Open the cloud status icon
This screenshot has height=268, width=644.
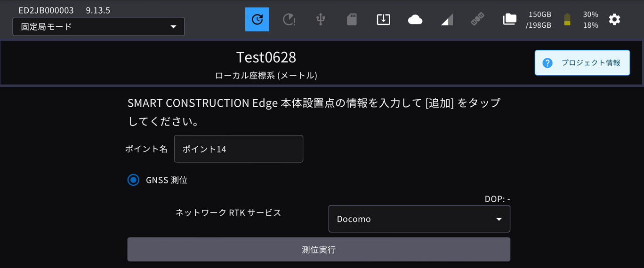coord(415,19)
